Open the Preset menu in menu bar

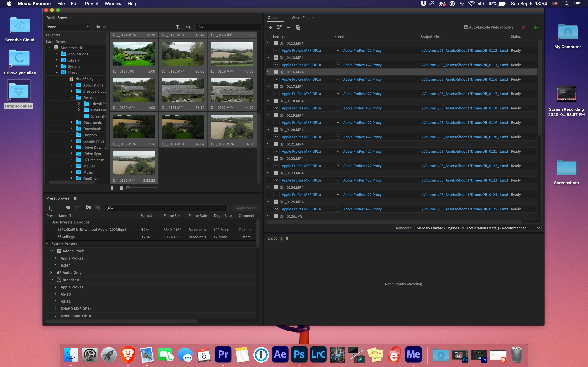pyautogui.click(x=92, y=4)
